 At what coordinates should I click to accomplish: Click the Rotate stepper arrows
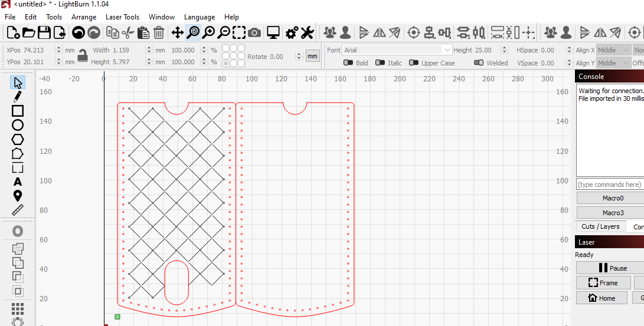tap(299, 56)
